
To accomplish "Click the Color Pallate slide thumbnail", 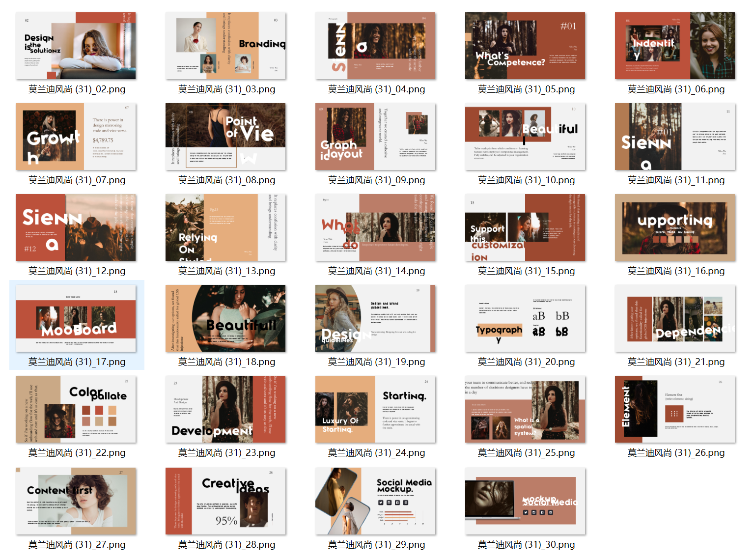I will click(76, 409).
